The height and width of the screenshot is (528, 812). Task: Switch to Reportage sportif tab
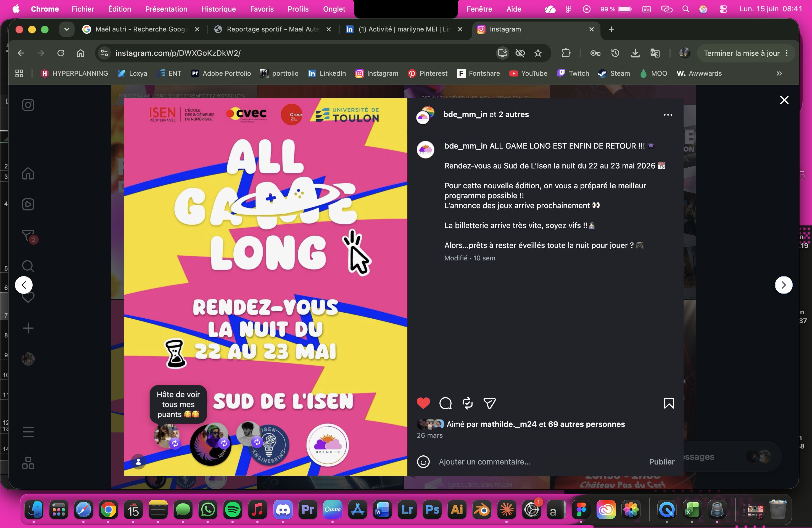272,29
